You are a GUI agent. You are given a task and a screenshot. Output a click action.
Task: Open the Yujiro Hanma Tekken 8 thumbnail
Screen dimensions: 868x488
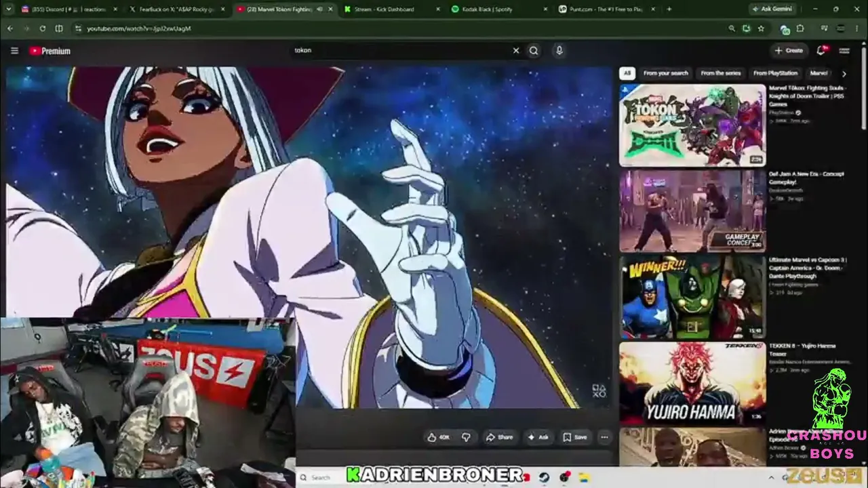pyautogui.click(x=692, y=383)
